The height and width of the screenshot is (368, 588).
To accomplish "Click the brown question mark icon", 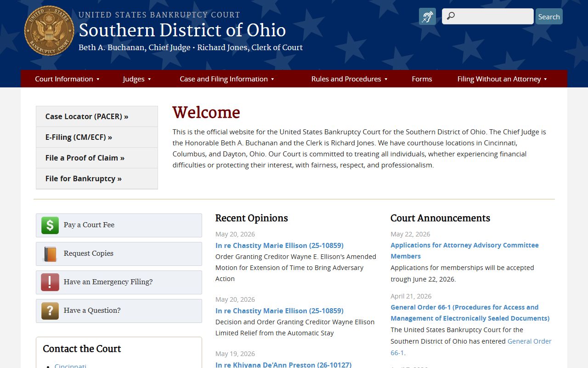I will click(50, 311).
